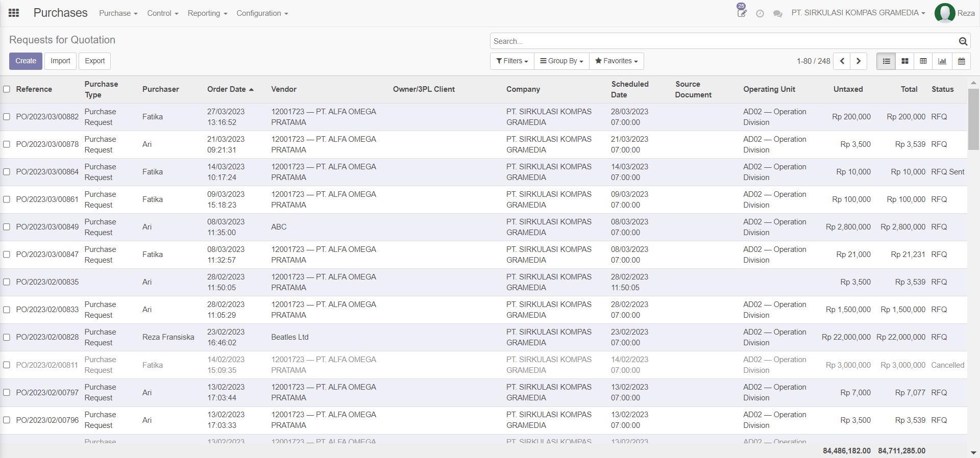Viewport: 980px width, 458px height.
Task: Toggle the select-all checkbox in header
Action: pyautogui.click(x=7, y=89)
